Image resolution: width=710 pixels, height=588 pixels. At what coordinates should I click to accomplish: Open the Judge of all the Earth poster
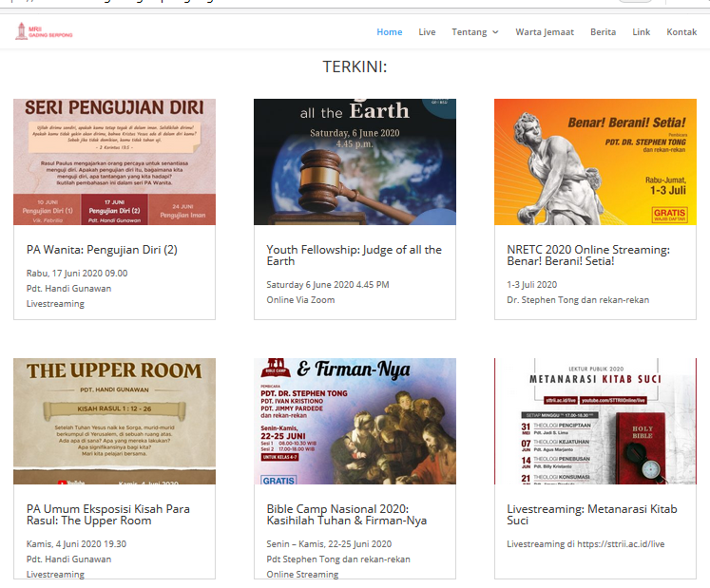pyautogui.click(x=355, y=162)
